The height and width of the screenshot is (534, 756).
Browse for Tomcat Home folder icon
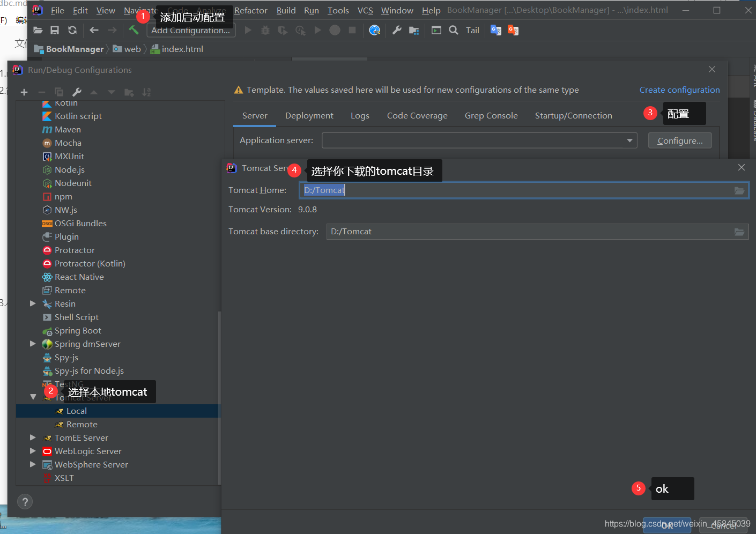pos(739,190)
